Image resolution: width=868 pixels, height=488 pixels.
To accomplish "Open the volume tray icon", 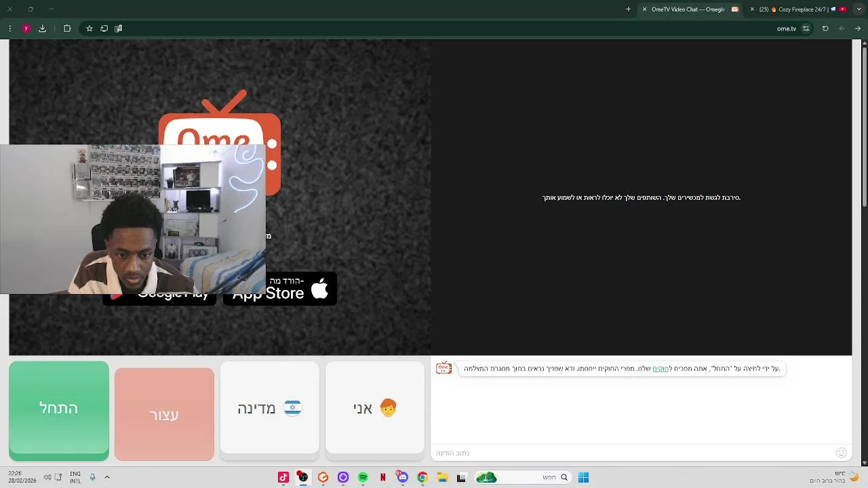I will click(47, 477).
